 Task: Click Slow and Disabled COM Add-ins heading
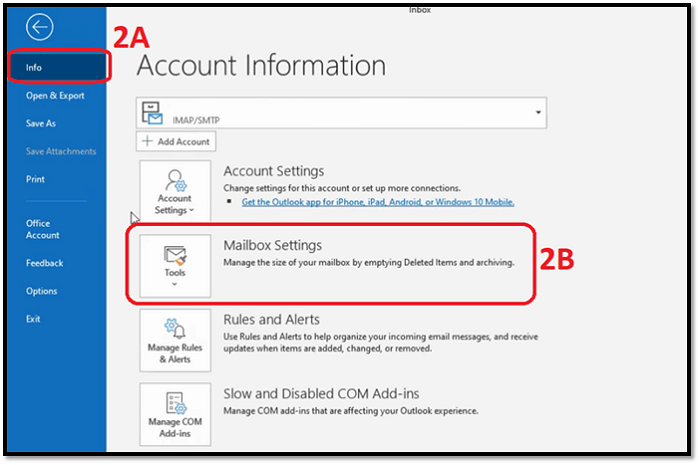321,394
